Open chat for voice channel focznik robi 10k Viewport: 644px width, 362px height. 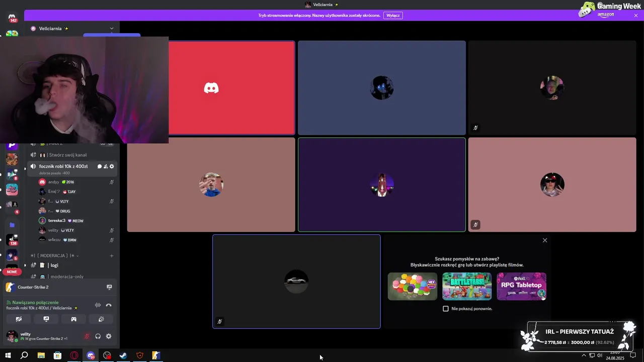point(99,166)
